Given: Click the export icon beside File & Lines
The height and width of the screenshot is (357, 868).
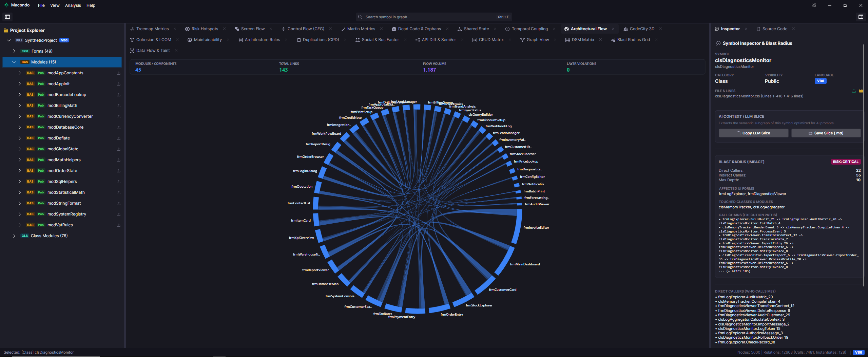Looking at the screenshot, I should [854, 91].
